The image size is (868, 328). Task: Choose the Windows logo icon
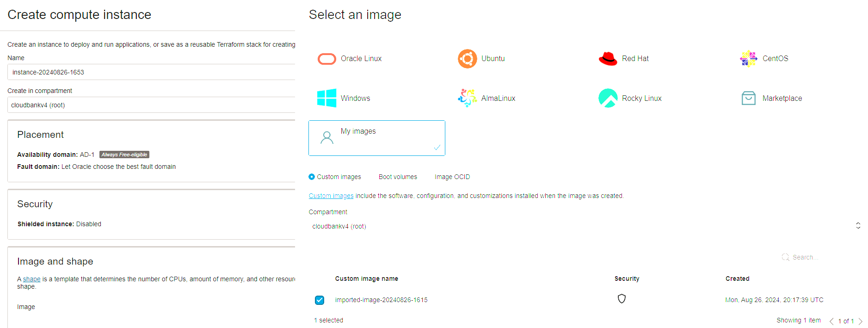[x=327, y=98]
